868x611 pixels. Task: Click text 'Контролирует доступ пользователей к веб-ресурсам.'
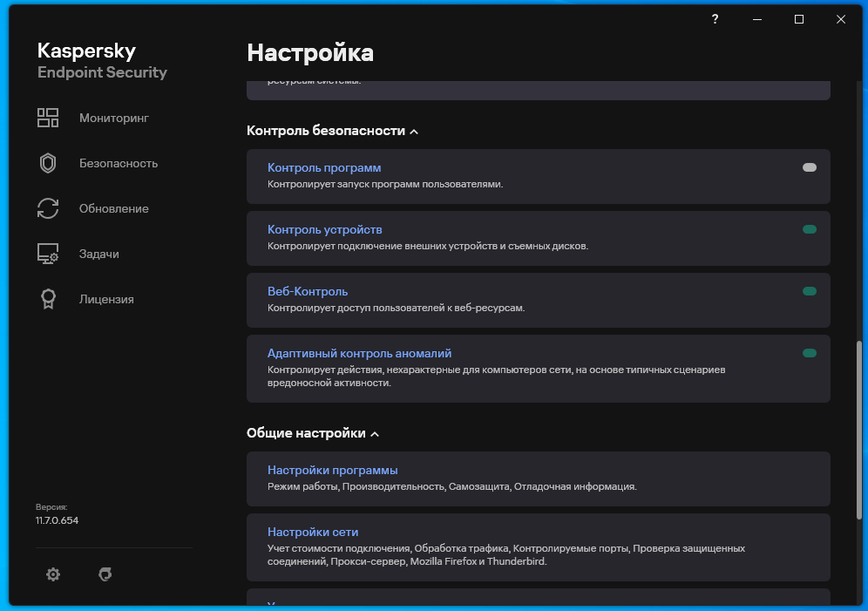pos(397,309)
